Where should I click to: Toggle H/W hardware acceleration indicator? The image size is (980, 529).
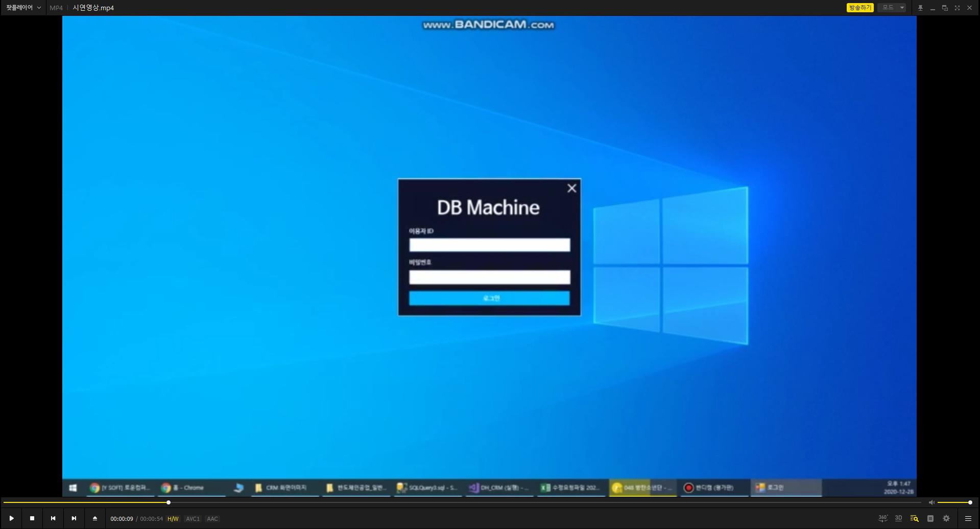[173, 519]
